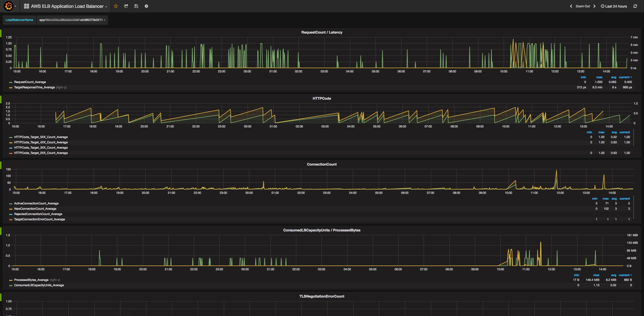Image resolution: width=644 pixels, height=316 pixels.
Task: Toggle RequestCount_Average series visibility in legend
Action: coord(30,82)
